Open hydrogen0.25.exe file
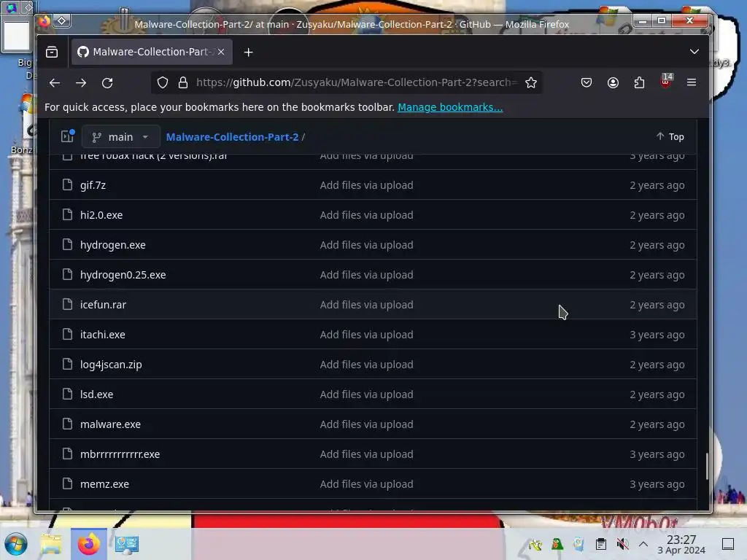The image size is (747, 560). click(123, 275)
